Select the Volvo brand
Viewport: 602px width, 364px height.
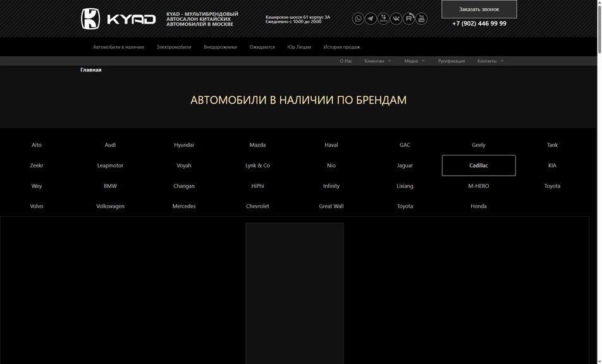[37, 207]
